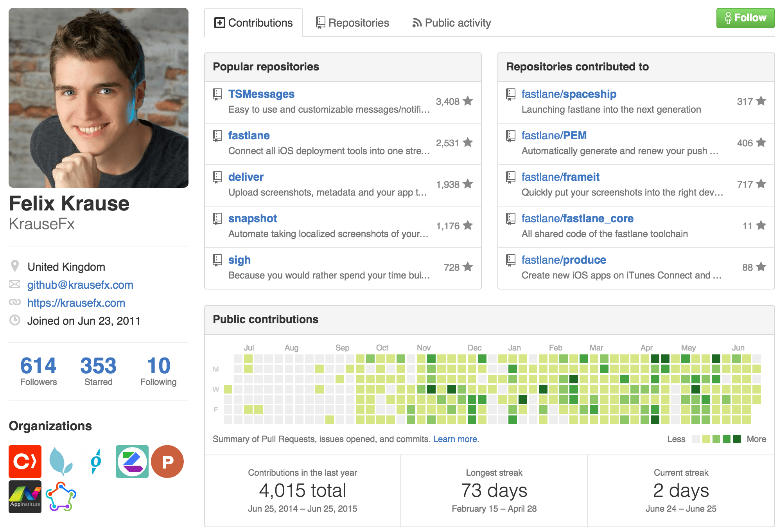Image resolution: width=779 pixels, height=532 pixels.
Task: Click the 'Jun 25, 2014 – Jun 25, 2015' range
Action: pyautogui.click(x=303, y=509)
